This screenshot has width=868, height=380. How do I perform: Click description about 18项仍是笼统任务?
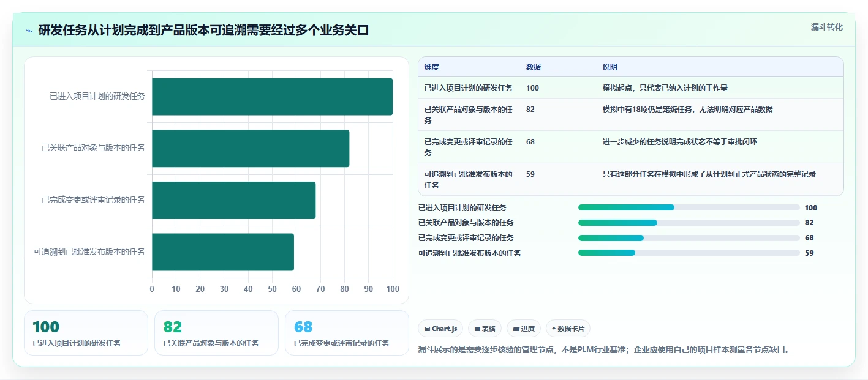(x=688, y=110)
